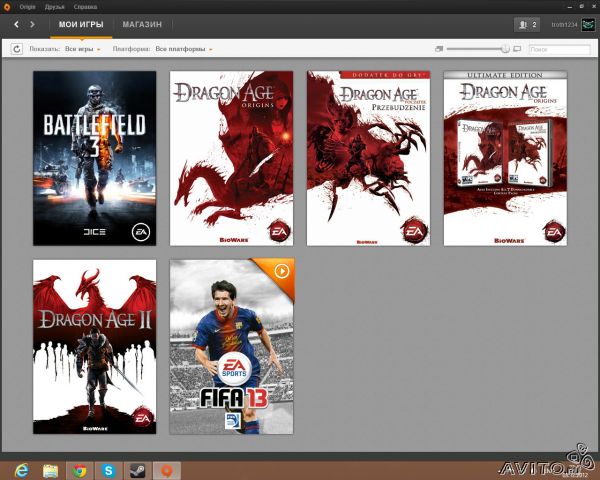Open Google Chrome from the taskbar

click(x=80, y=471)
